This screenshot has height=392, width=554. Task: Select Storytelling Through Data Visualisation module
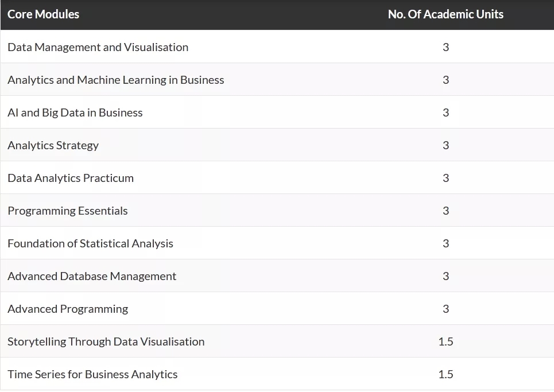106,341
